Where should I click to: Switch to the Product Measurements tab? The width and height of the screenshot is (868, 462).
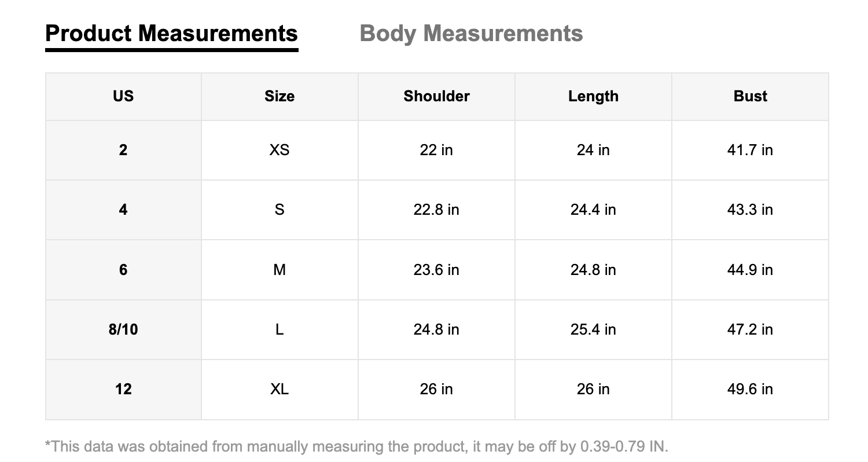pyautogui.click(x=171, y=34)
